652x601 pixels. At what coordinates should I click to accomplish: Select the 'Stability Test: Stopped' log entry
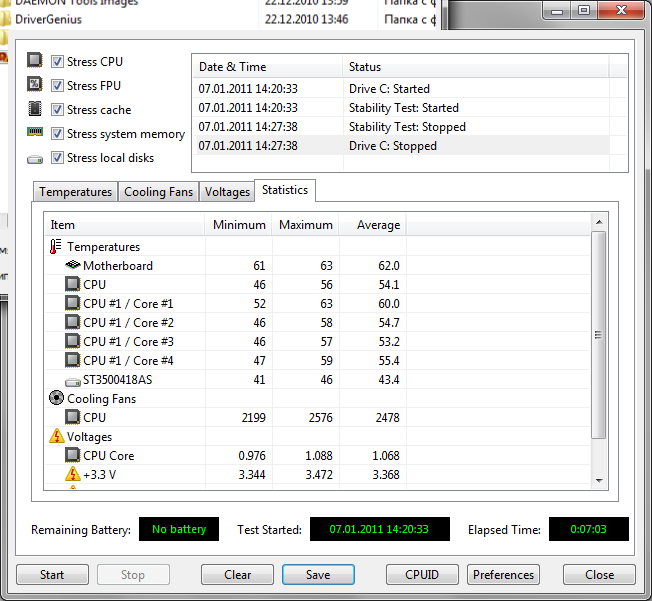pos(401,127)
